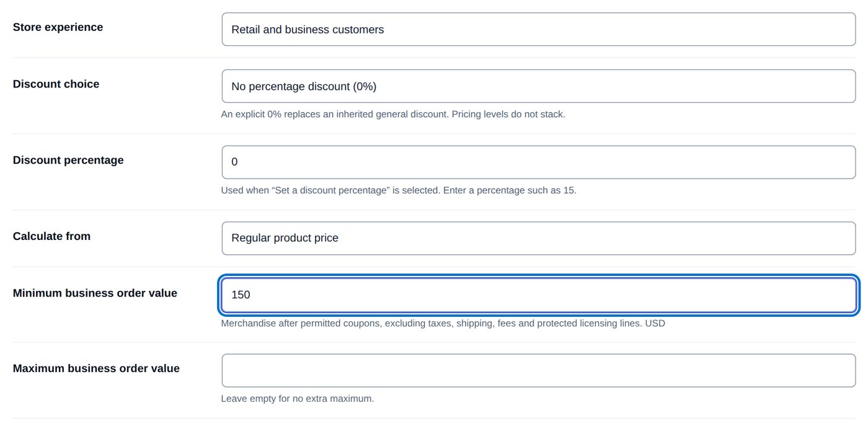Click the 'Merchandise after permitted coupons' description
This screenshot has width=868, height=431.
[443, 323]
